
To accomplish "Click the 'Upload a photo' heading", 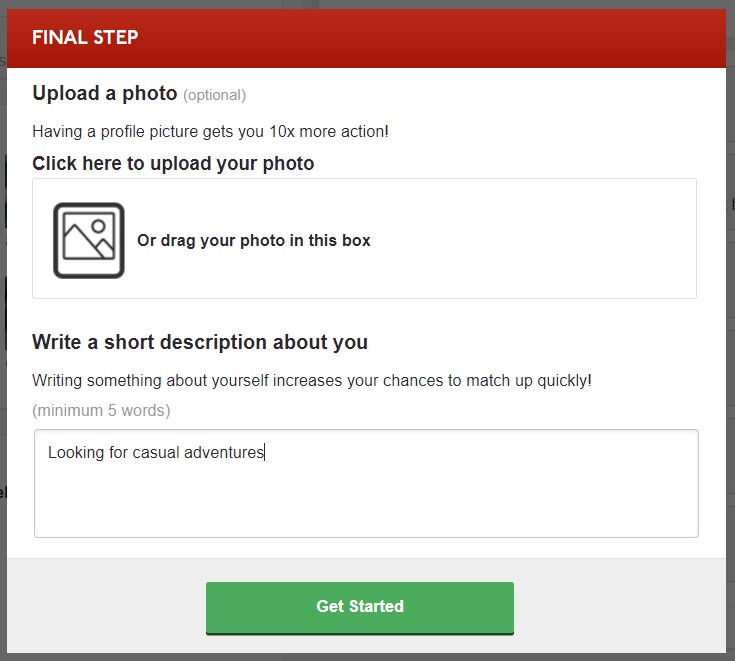I will [104, 94].
